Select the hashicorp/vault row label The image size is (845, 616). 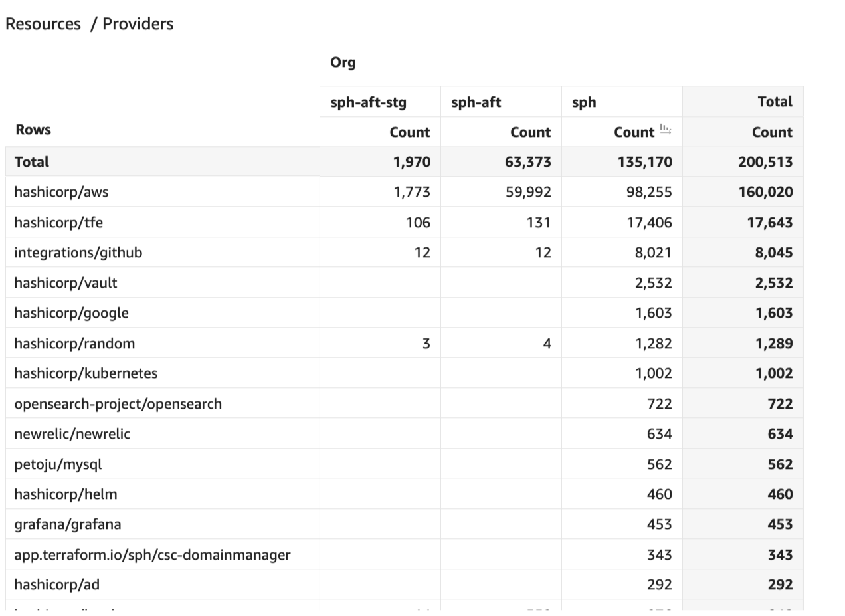click(x=66, y=283)
